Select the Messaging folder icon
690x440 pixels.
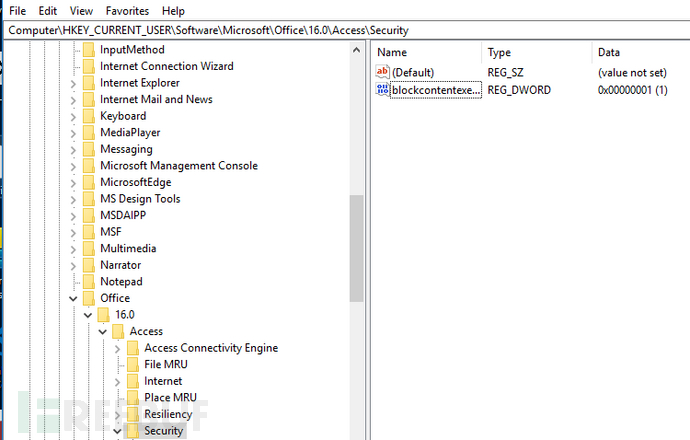[89, 149]
